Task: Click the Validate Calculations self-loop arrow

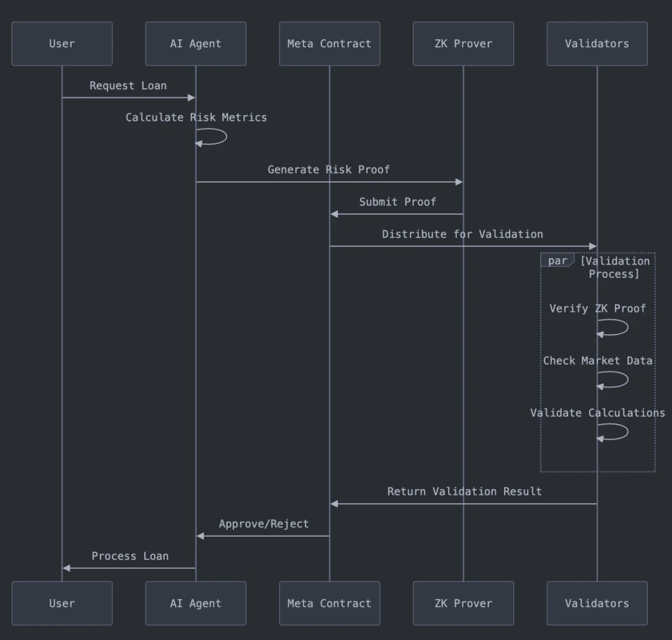Action: point(619,432)
